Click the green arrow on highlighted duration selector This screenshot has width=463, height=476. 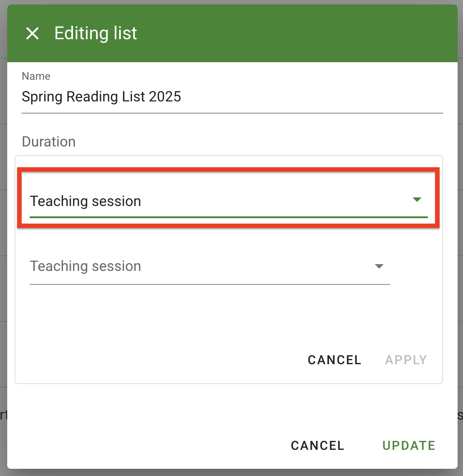pyautogui.click(x=417, y=200)
